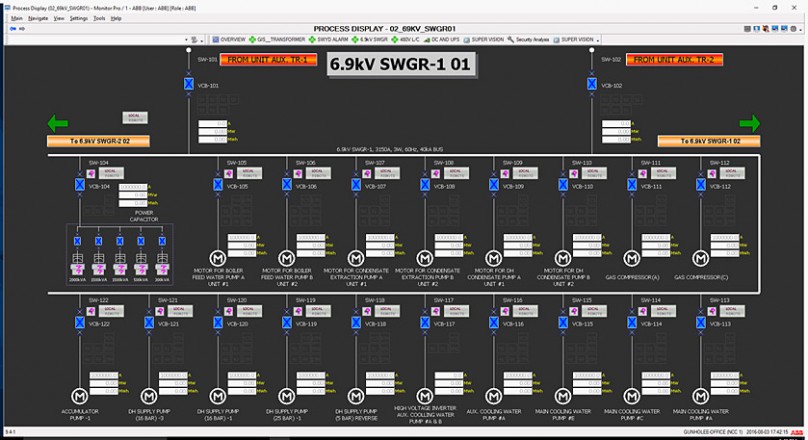Open the DC AND UPS display shortcut
The image size is (808, 440).
[x=441, y=40]
